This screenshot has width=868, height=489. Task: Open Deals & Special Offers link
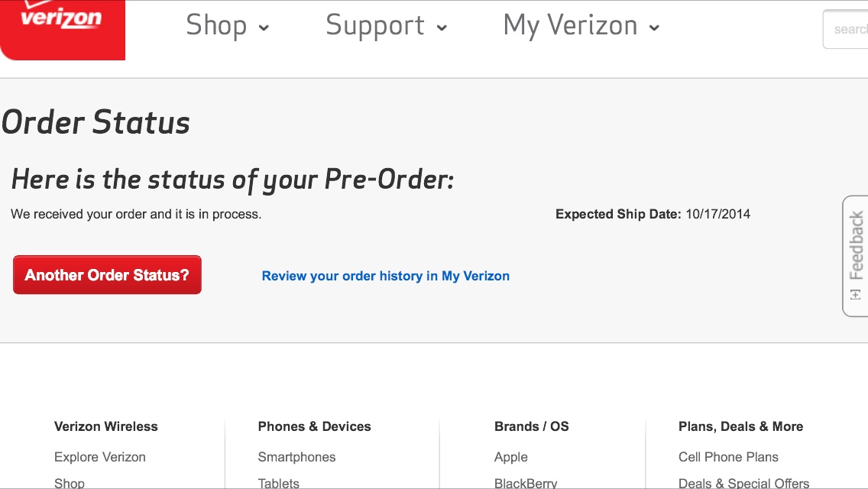(744, 483)
